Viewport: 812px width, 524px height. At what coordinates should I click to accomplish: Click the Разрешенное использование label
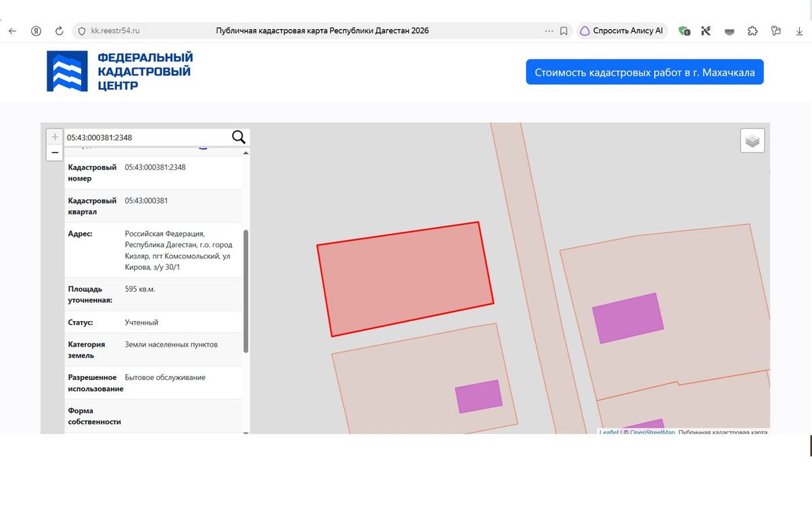click(x=95, y=383)
